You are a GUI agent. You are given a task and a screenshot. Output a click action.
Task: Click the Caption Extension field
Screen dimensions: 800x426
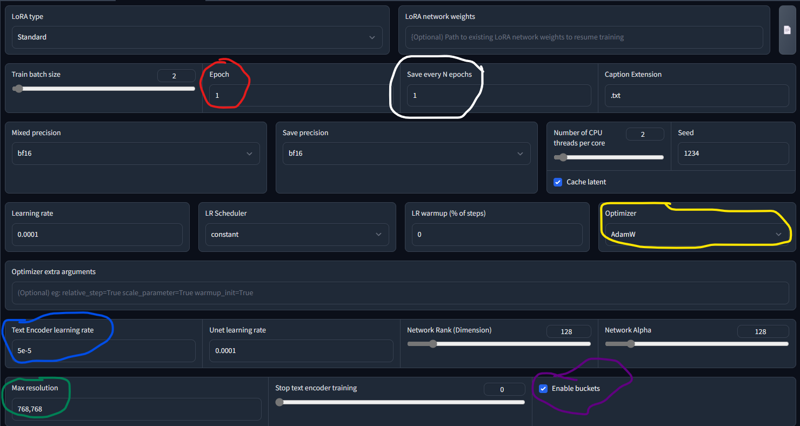click(696, 95)
